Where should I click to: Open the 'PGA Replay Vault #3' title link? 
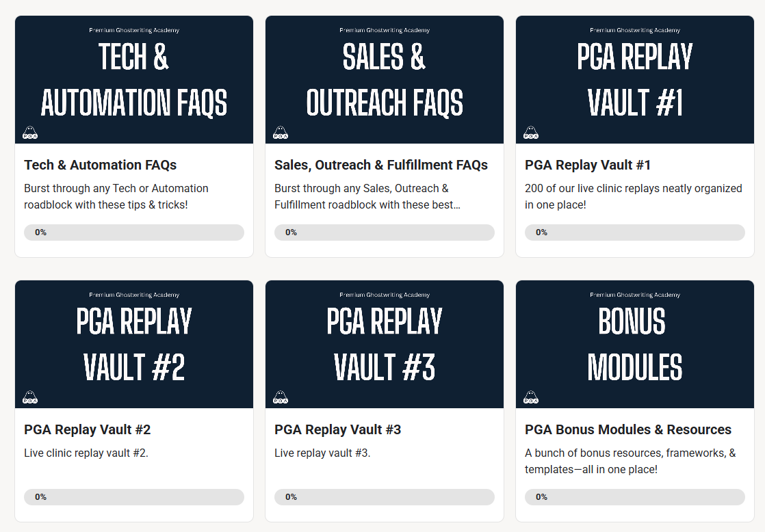(337, 429)
